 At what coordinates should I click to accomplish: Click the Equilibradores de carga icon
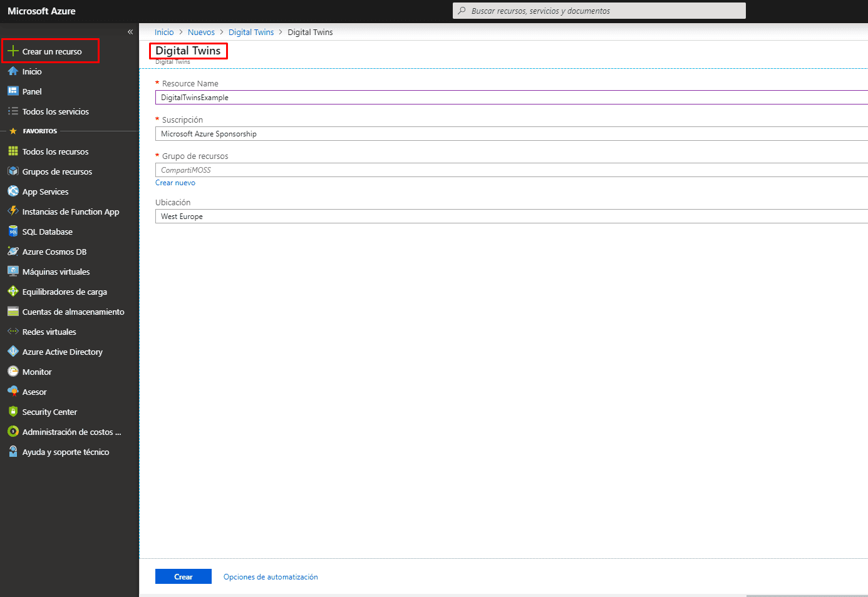(13, 292)
